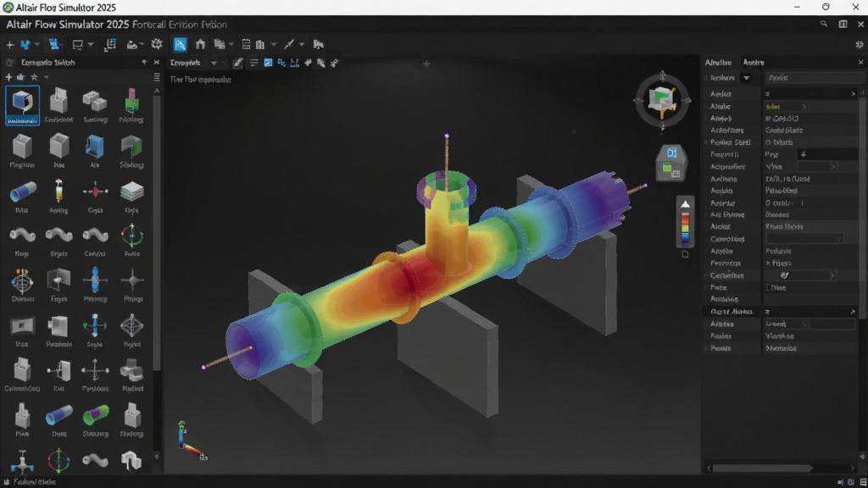
Task: Click the blue view icon above green box button
Action: [x=672, y=152]
